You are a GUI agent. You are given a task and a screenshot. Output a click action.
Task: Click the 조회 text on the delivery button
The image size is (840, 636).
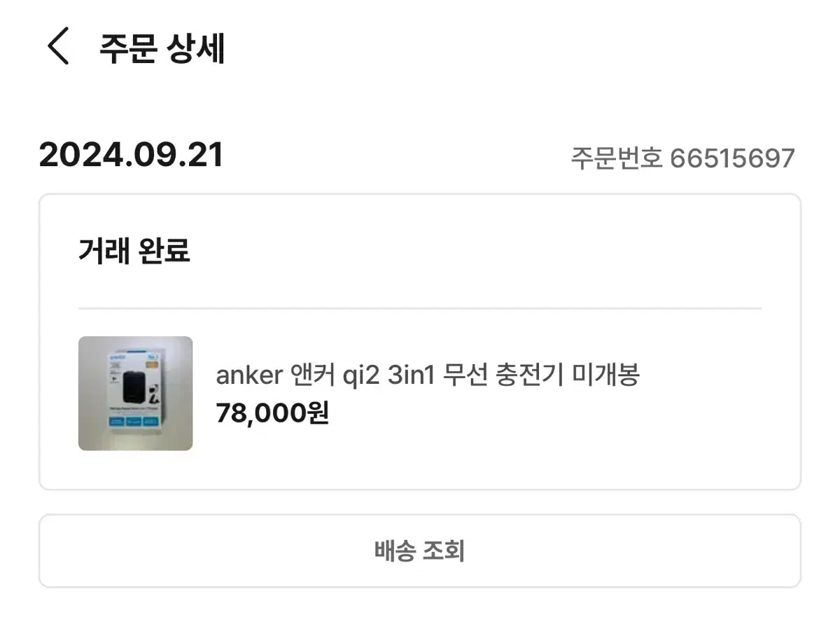443,551
